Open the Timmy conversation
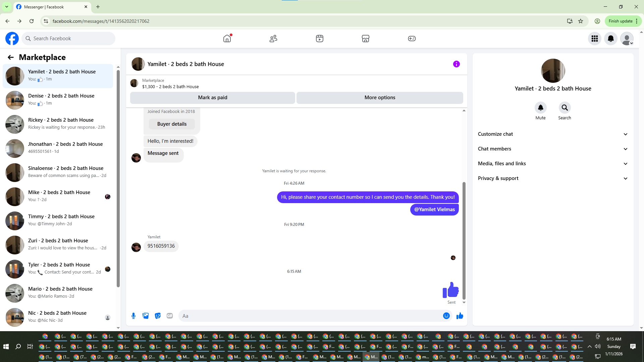Screen dimensions: 644x362 pyautogui.click(x=58, y=221)
